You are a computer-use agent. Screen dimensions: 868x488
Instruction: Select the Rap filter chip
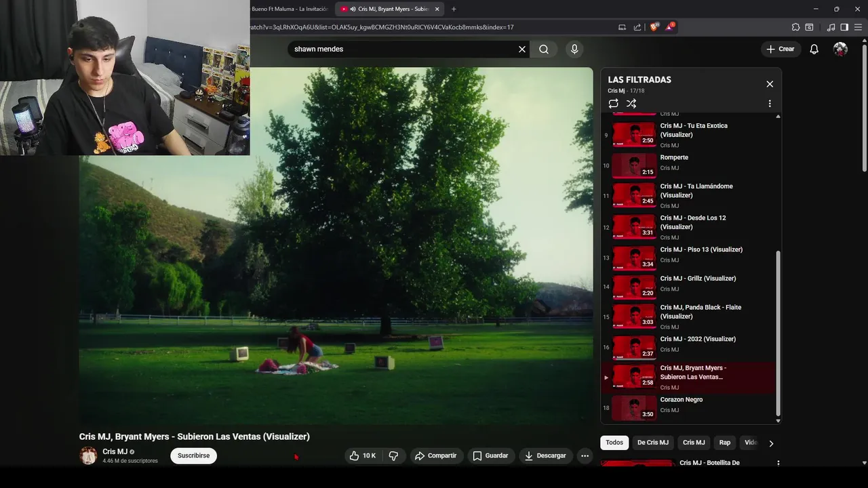725,443
